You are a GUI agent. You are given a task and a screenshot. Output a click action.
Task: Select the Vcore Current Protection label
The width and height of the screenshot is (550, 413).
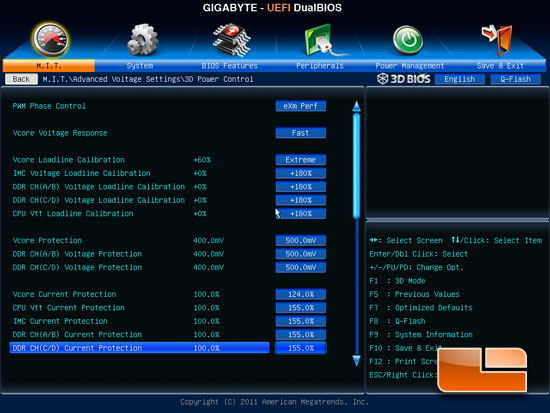64,294
